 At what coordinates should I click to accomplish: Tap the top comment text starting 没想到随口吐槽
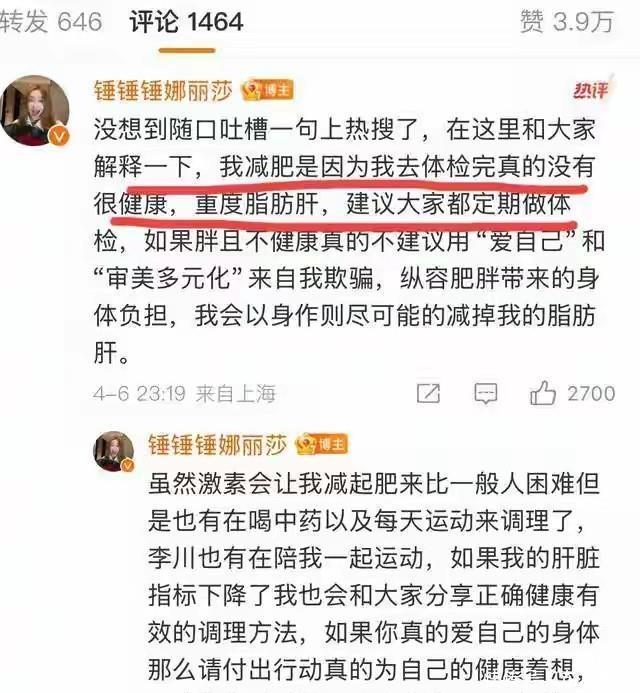[x=349, y=241]
